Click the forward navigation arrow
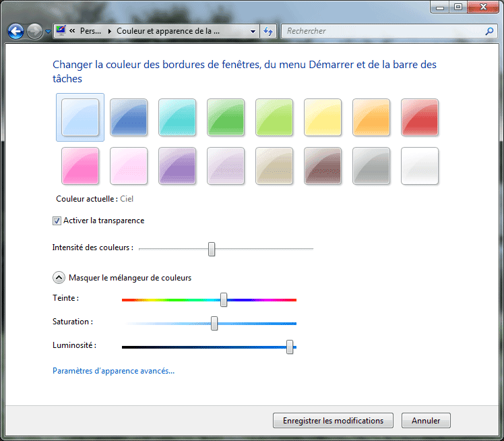The width and height of the screenshot is (504, 441). tap(34, 32)
